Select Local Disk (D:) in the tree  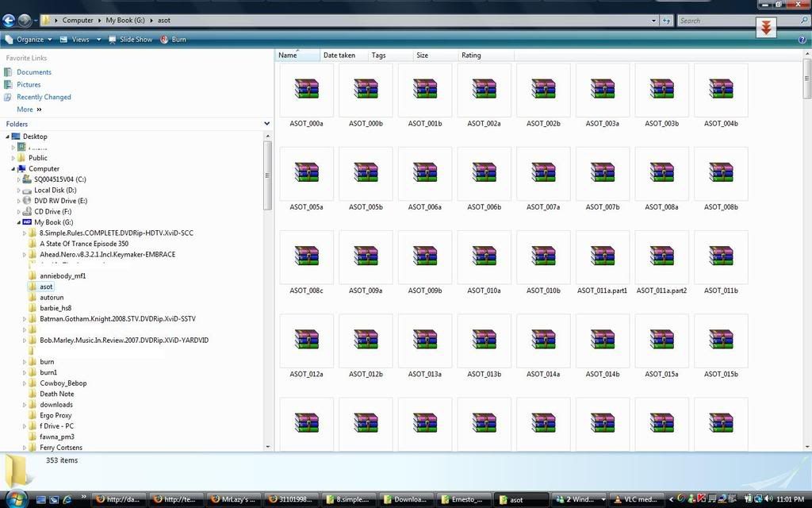pyautogui.click(x=55, y=190)
